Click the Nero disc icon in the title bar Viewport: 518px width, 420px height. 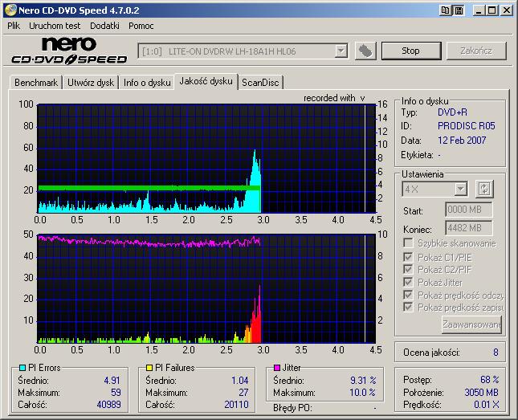click(10, 10)
